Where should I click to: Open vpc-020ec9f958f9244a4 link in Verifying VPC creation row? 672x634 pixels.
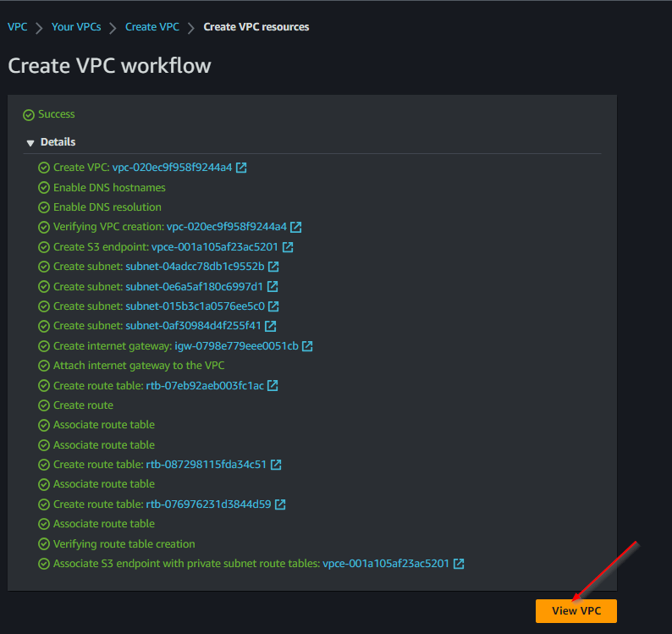tap(226, 227)
